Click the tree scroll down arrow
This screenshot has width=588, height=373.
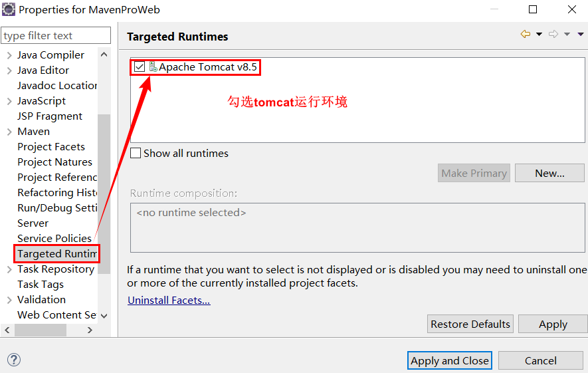coord(104,316)
